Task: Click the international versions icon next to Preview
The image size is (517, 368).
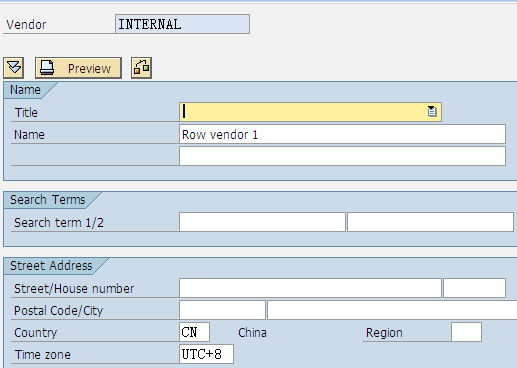Action: 141,68
